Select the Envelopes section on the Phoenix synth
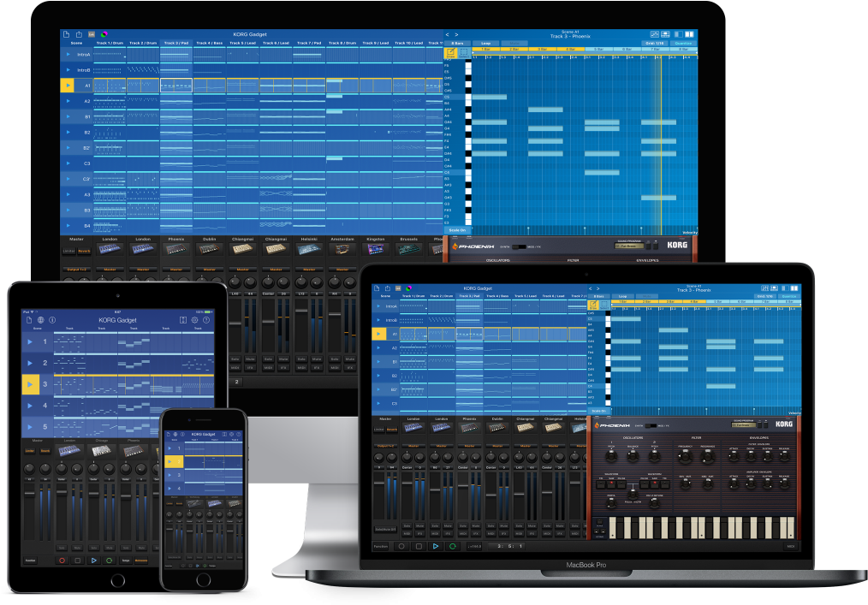 tap(758, 438)
